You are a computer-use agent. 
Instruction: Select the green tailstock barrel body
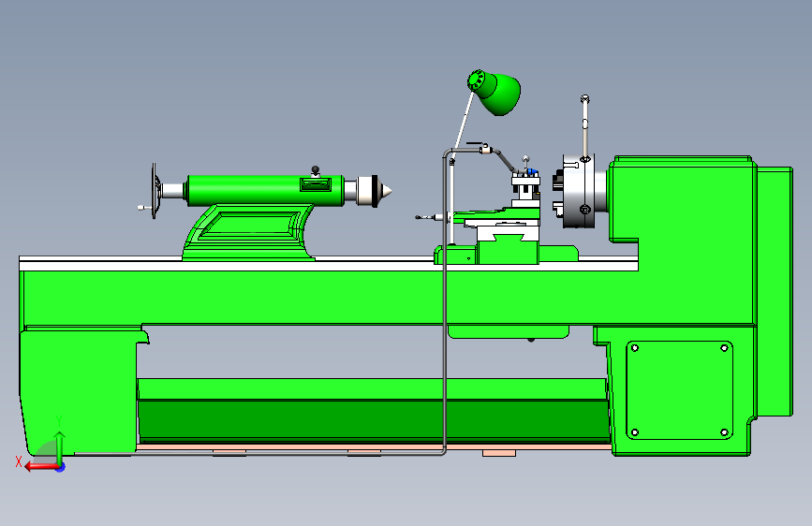[265, 191]
